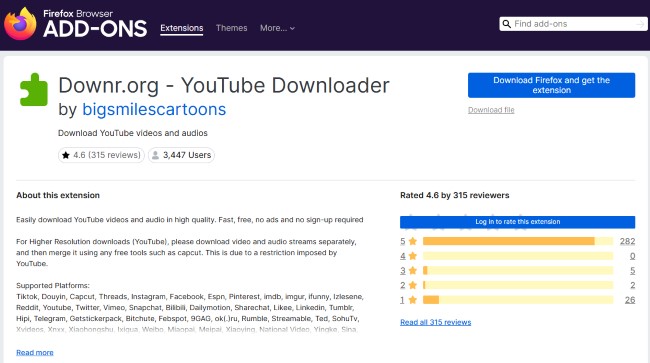Click the green puzzle-piece extension icon

pyautogui.click(x=34, y=90)
